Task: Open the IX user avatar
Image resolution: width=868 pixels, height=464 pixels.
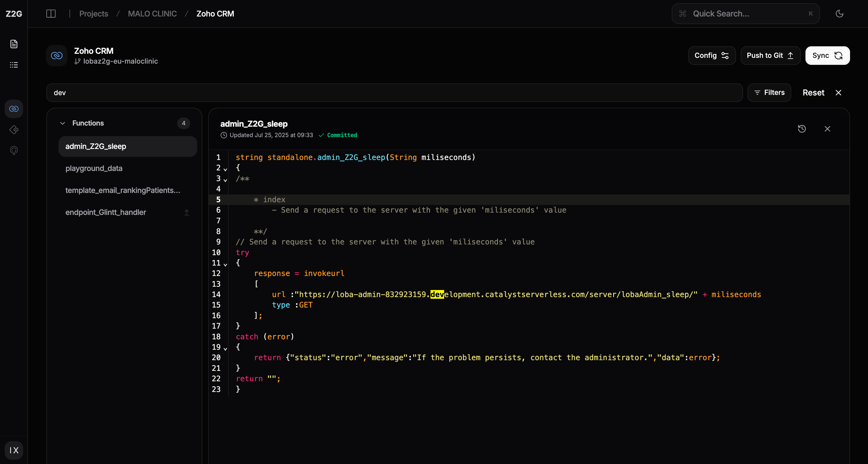Action: point(14,450)
